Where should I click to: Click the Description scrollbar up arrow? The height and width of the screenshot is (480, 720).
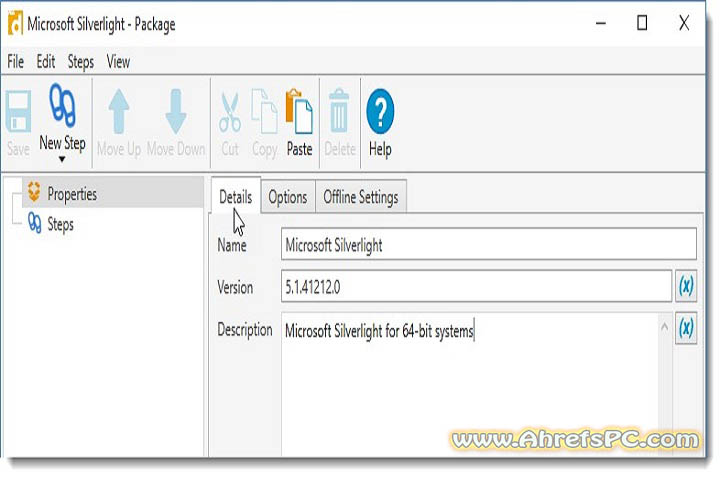coord(664,327)
